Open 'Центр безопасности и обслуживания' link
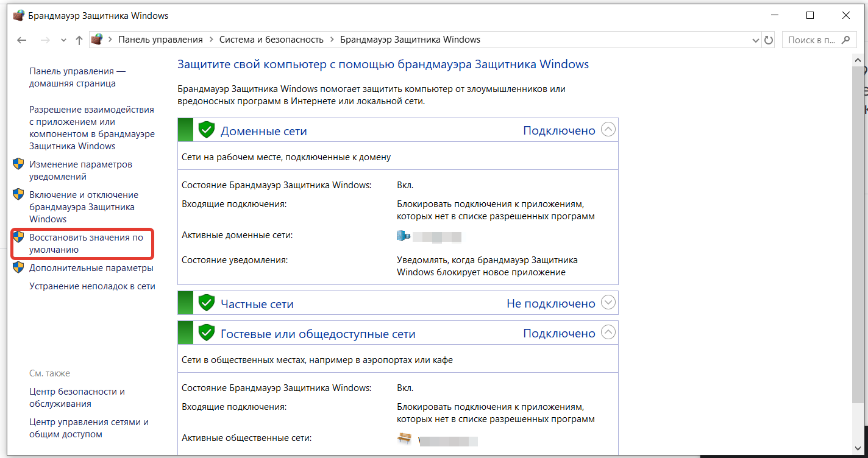This screenshot has height=458, width=868. pyautogui.click(x=77, y=398)
